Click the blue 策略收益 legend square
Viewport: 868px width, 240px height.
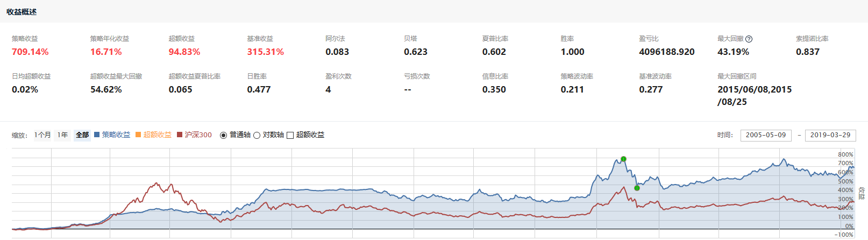click(x=97, y=135)
